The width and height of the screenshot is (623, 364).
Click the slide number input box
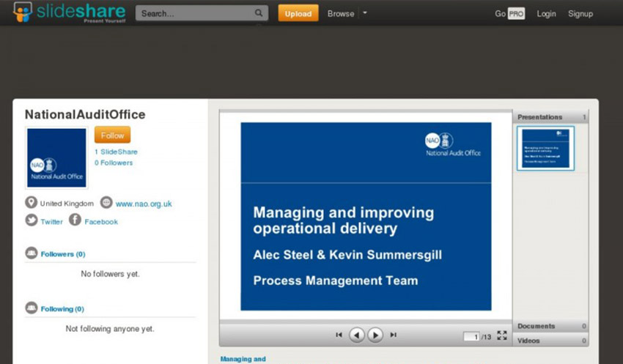(471, 337)
